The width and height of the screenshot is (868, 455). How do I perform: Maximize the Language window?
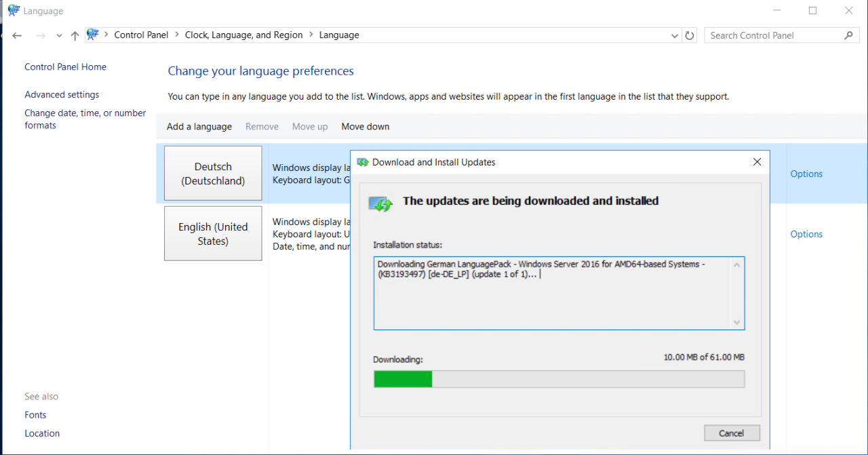(812, 10)
